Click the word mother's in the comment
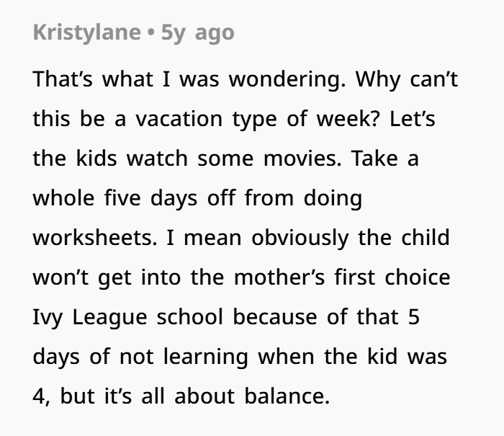 tap(279, 277)
